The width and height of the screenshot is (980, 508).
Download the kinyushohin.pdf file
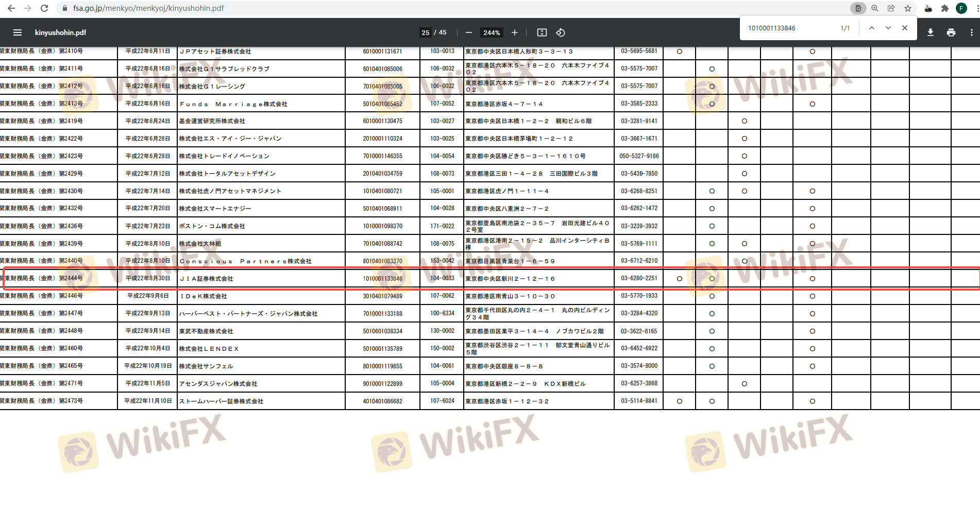[x=930, y=32]
